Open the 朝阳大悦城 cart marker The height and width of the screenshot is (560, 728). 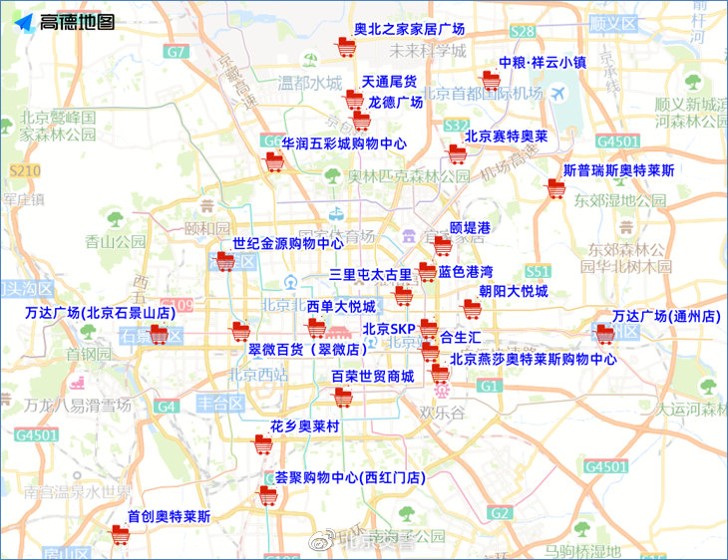pyautogui.click(x=472, y=309)
